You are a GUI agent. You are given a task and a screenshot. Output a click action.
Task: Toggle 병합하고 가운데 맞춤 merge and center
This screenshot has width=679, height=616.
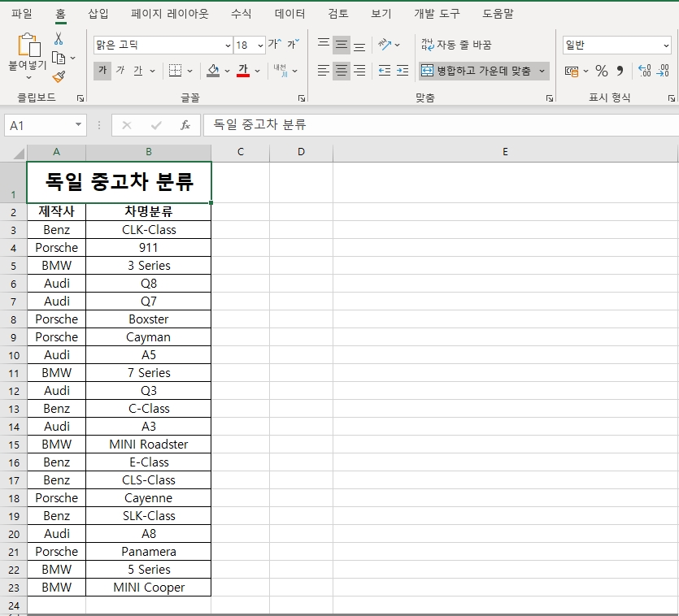click(477, 71)
